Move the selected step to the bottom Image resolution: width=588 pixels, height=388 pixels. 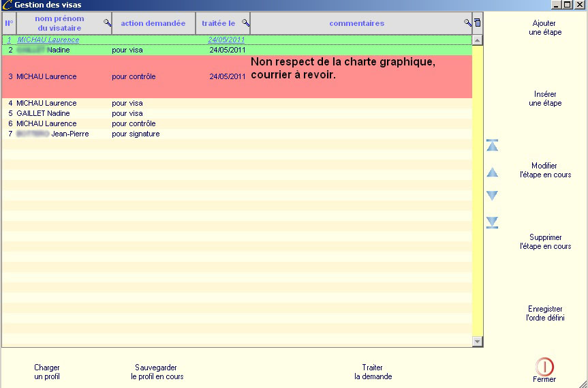pos(492,222)
